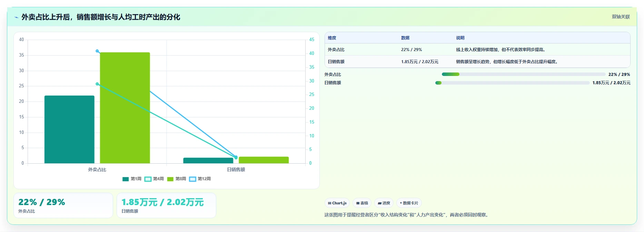Click the blue 第12周 line point at top

coord(97,51)
